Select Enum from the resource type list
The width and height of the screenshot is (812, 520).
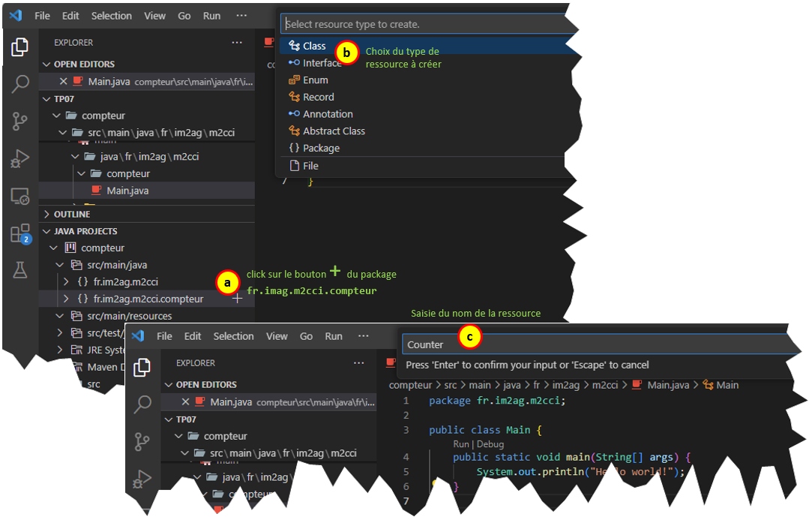[315, 80]
